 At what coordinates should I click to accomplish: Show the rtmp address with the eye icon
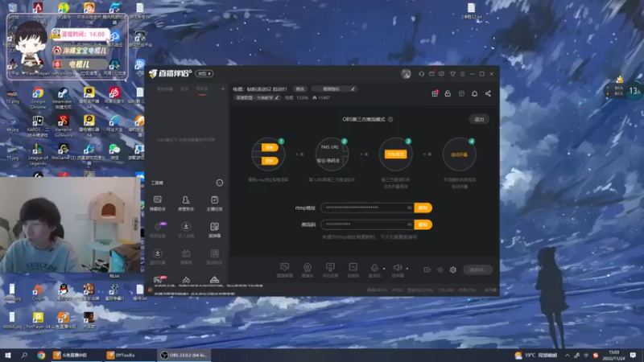tap(410, 208)
